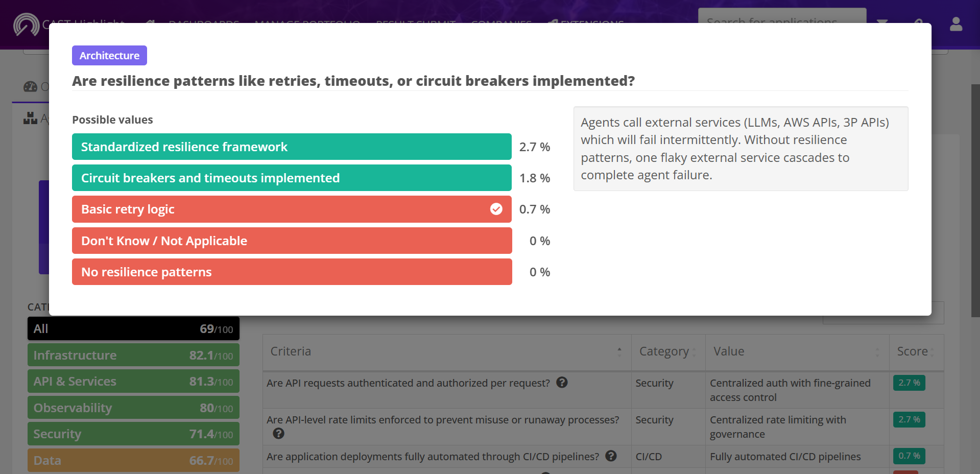Screen dimensions: 980x474
Task: Sort table by Score column
Action: click(916, 351)
